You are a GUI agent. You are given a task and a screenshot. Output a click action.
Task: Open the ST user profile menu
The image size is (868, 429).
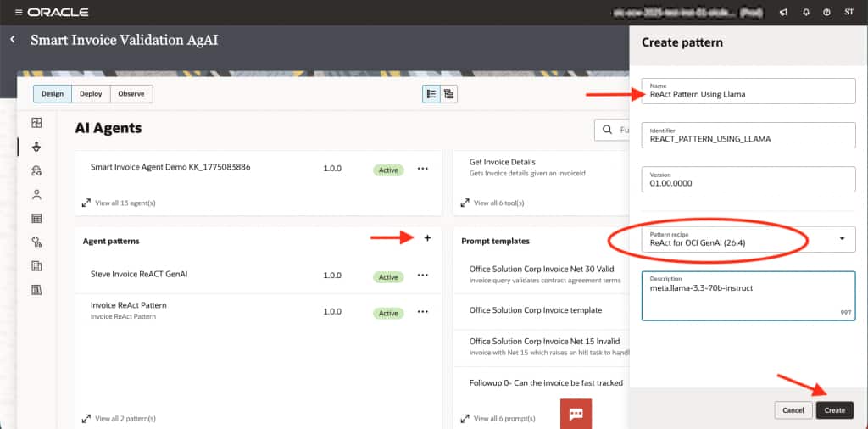849,12
